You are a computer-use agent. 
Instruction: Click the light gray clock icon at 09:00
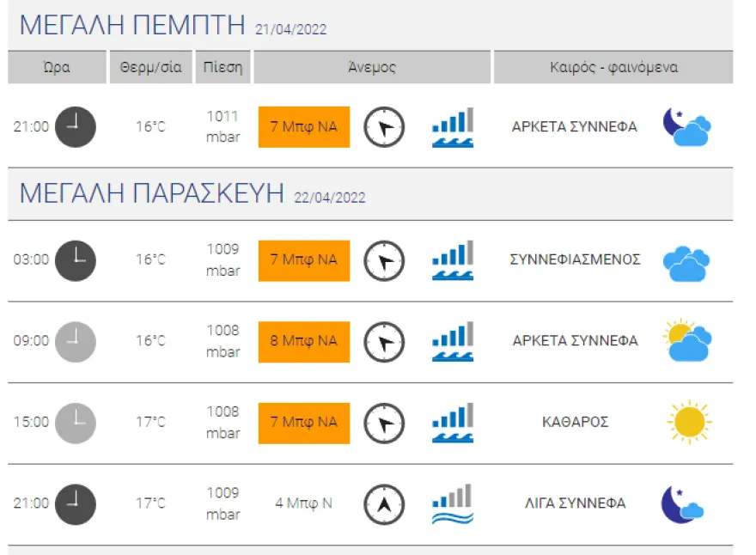[x=76, y=341]
